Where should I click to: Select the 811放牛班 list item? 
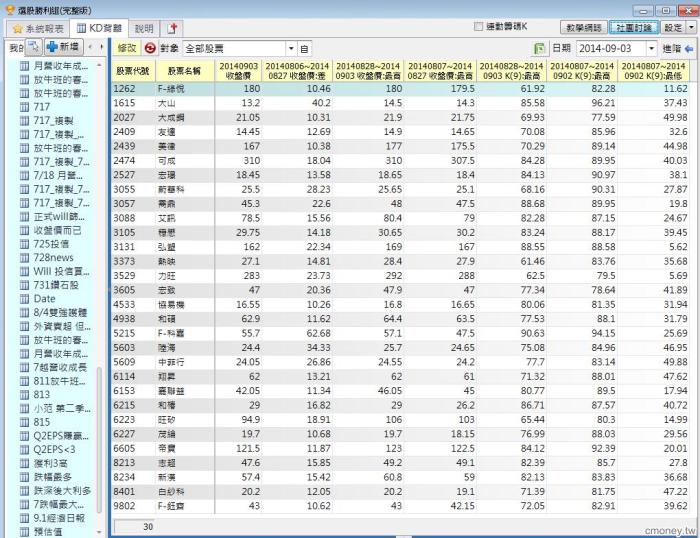tap(59, 381)
